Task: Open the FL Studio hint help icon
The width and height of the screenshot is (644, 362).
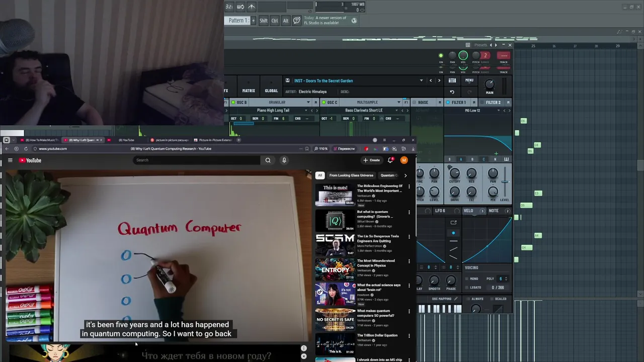Action: (x=297, y=21)
